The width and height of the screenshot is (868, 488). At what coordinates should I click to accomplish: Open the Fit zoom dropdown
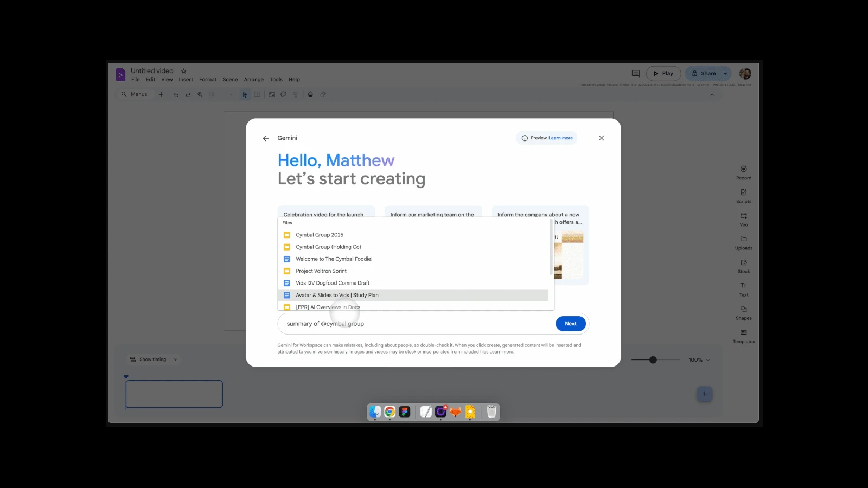point(221,94)
